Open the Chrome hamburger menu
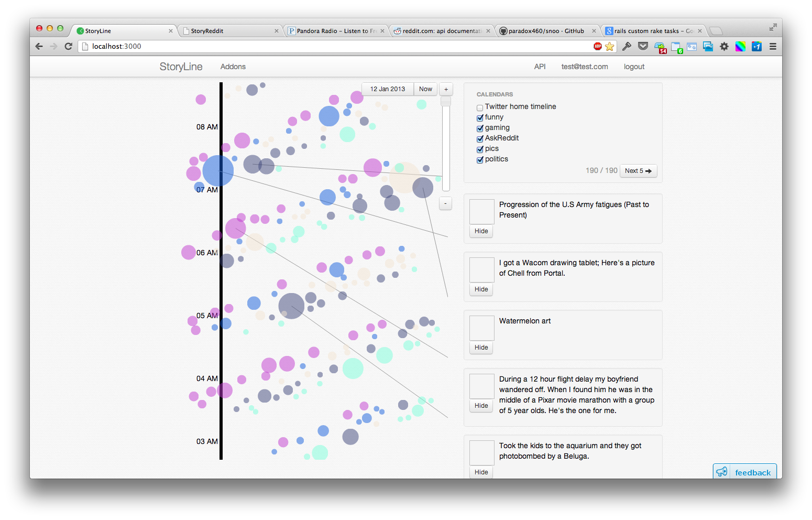 773,46
